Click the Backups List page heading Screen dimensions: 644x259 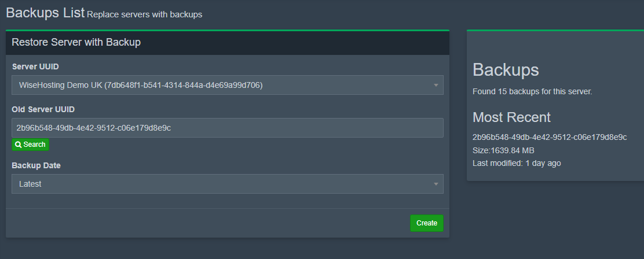coord(45,13)
